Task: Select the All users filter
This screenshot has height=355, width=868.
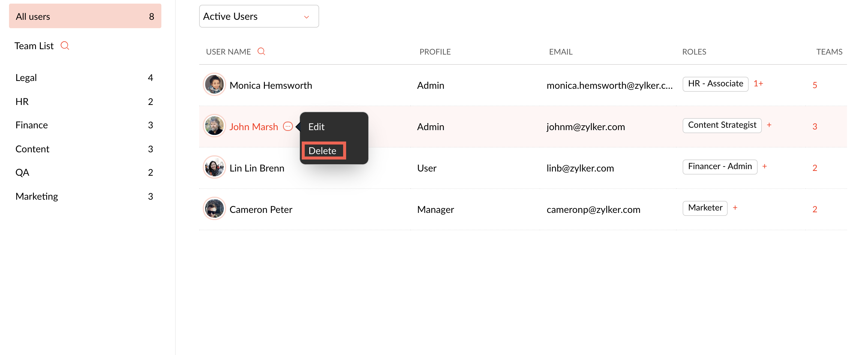Action: (85, 16)
